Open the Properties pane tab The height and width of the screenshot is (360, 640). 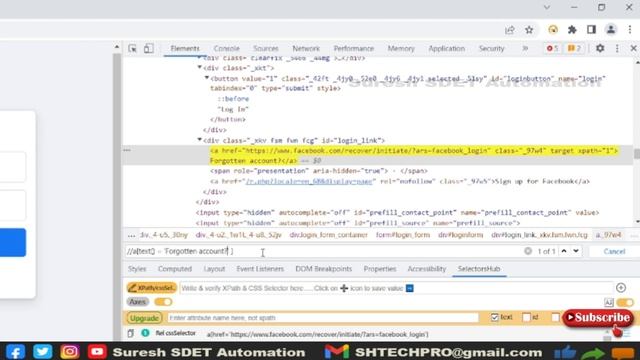click(x=380, y=269)
